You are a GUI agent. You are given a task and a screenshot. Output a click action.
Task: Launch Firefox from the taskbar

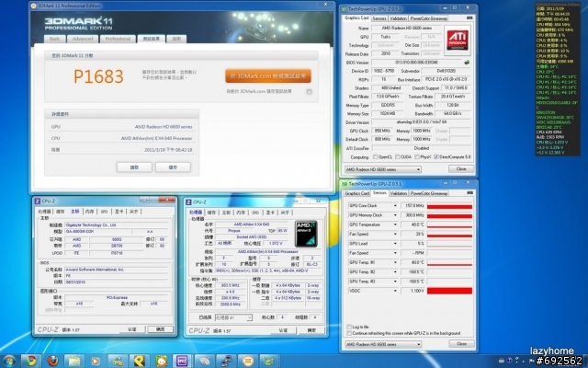click(x=53, y=362)
